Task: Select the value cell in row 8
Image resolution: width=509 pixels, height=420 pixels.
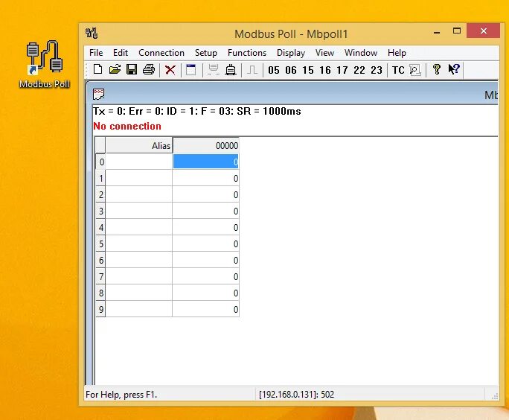Action: click(x=206, y=293)
